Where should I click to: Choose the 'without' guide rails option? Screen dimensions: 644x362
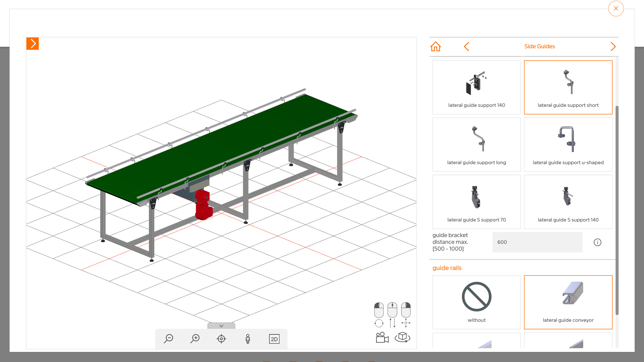(476, 302)
